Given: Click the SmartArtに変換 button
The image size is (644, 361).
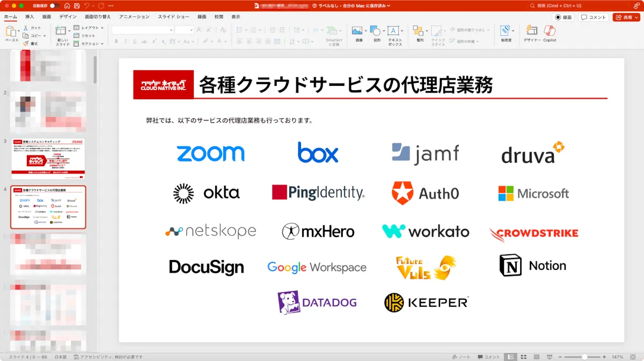Looking at the screenshot, I should 334,36.
